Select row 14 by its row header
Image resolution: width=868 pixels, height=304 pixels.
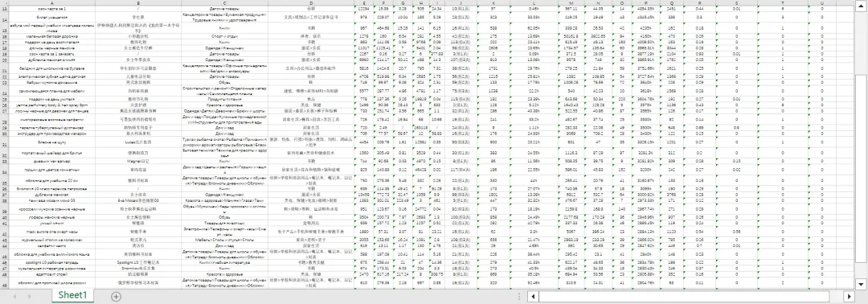[x=5, y=17]
